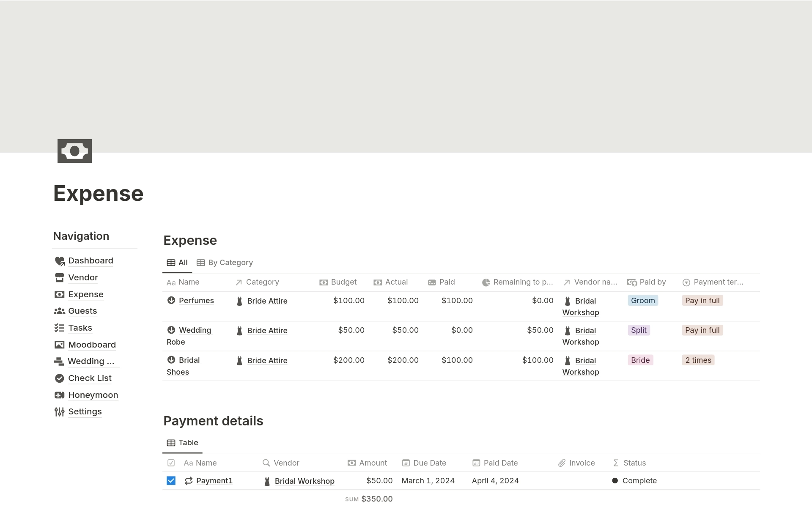The height and width of the screenshot is (507, 812).
Task: Click the blue Groom tag
Action: 643,301
